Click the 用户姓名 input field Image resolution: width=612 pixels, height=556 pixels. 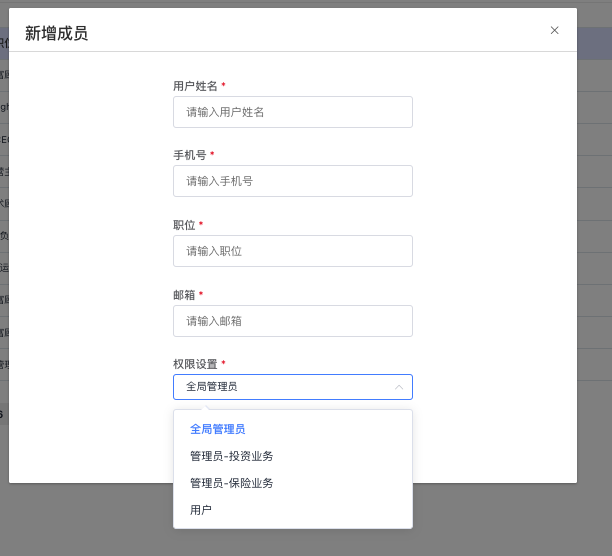click(x=292, y=112)
